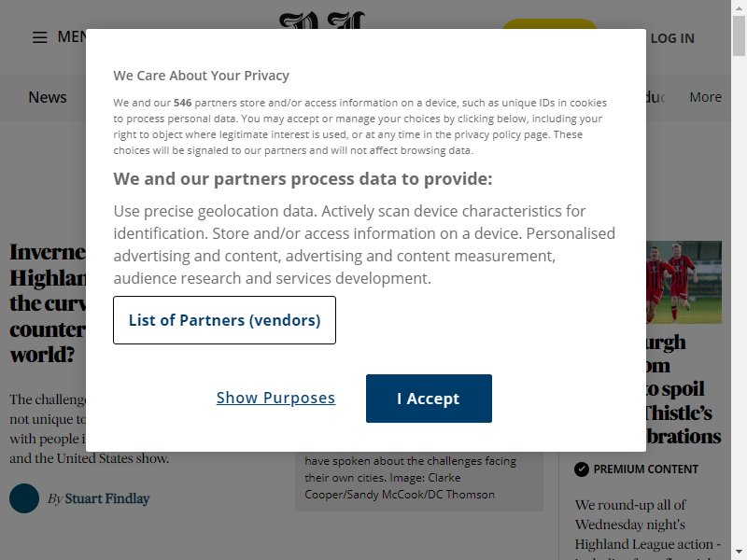This screenshot has width=747, height=560.
Task: Click the vertical scrollbar thumb
Action: (739, 35)
